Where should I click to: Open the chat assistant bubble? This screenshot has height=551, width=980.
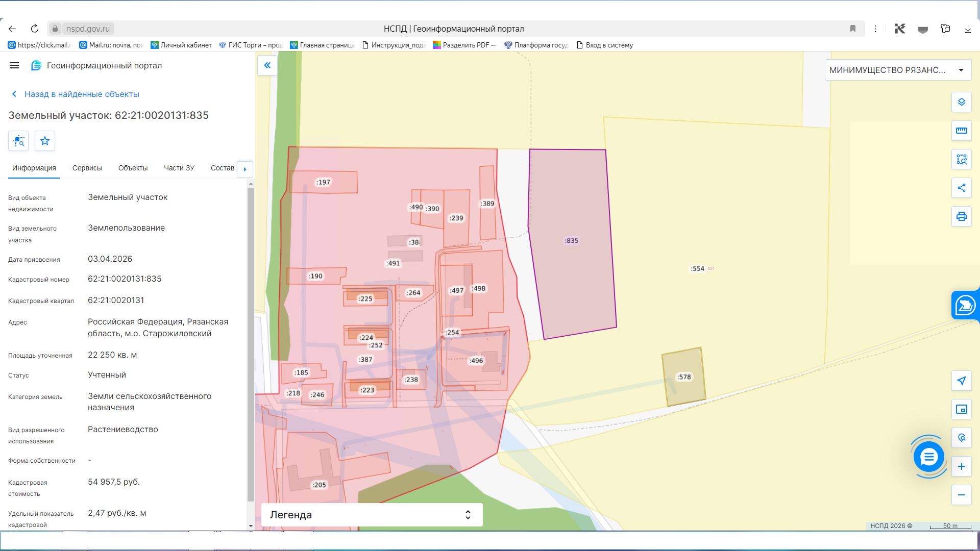pyautogui.click(x=929, y=457)
